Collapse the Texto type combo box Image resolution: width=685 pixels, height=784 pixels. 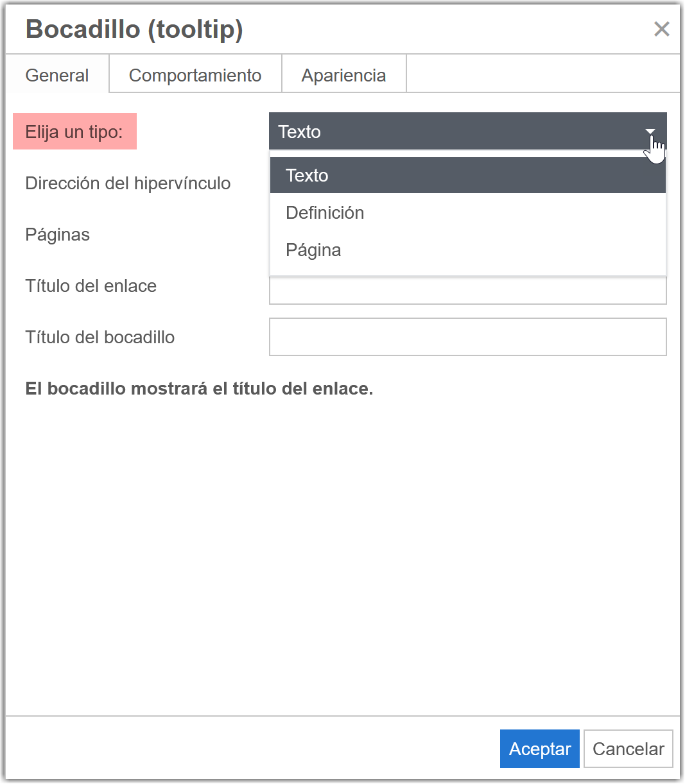449,132
